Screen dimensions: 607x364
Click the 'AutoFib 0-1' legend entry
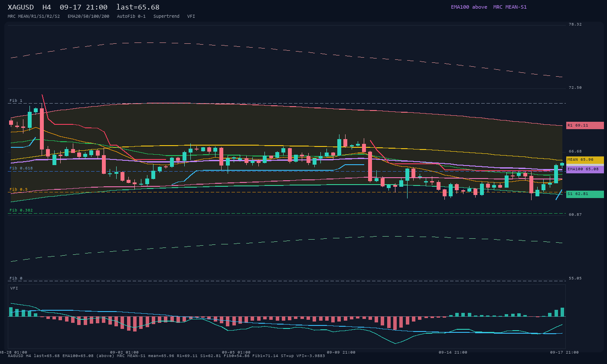pyautogui.click(x=131, y=16)
